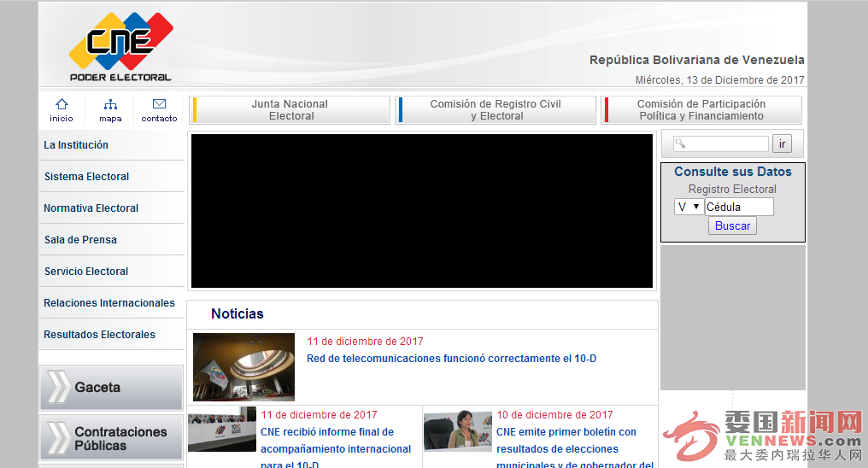Click the Noticias heading
This screenshot has width=868, height=468.
point(238,313)
